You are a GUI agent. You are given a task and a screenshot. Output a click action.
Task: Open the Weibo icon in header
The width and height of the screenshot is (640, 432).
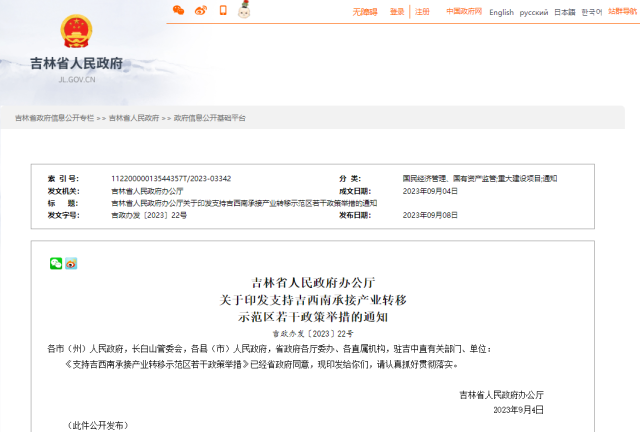201,11
